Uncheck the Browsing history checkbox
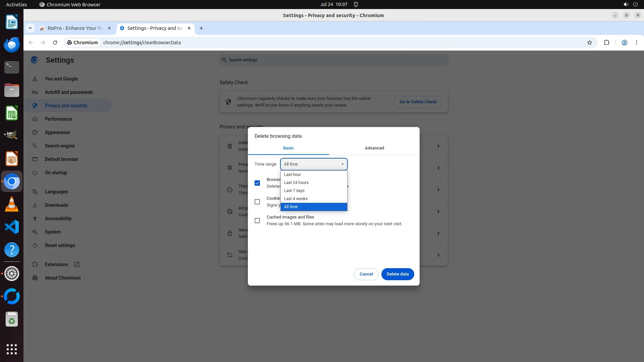 (257, 183)
